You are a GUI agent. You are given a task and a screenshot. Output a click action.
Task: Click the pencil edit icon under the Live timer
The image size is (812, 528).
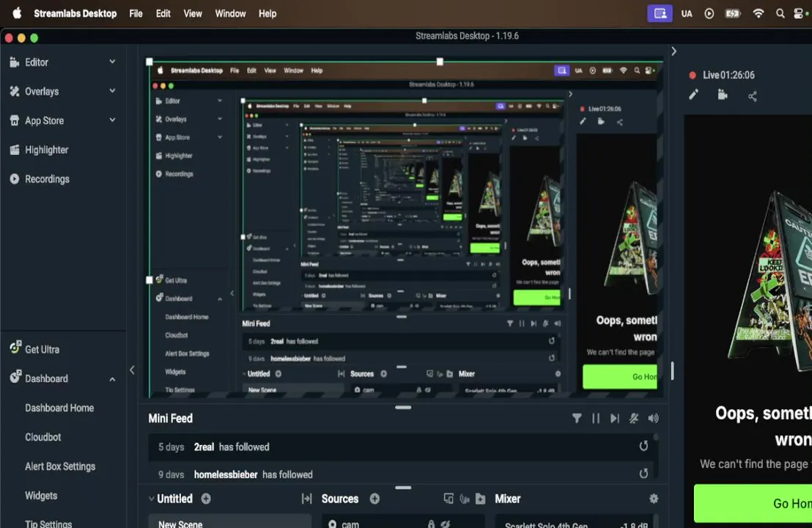[x=693, y=95]
